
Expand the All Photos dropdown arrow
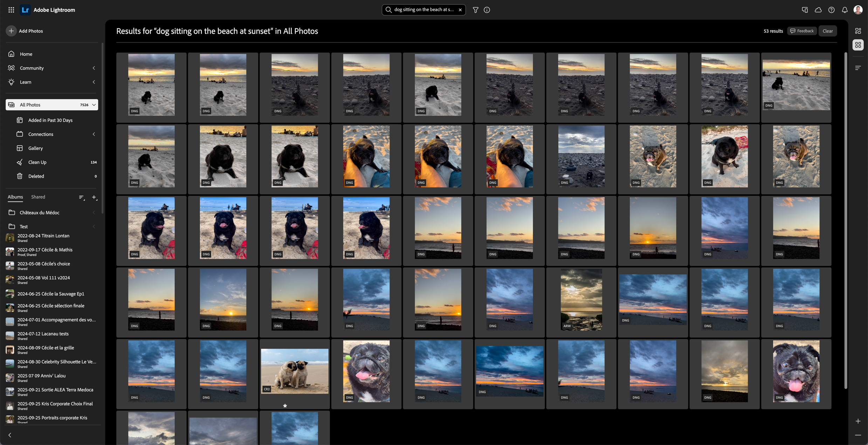94,105
